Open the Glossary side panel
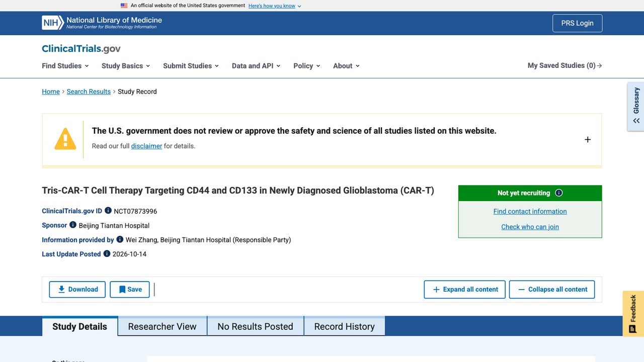644x362 pixels. pyautogui.click(x=636, y=107)
